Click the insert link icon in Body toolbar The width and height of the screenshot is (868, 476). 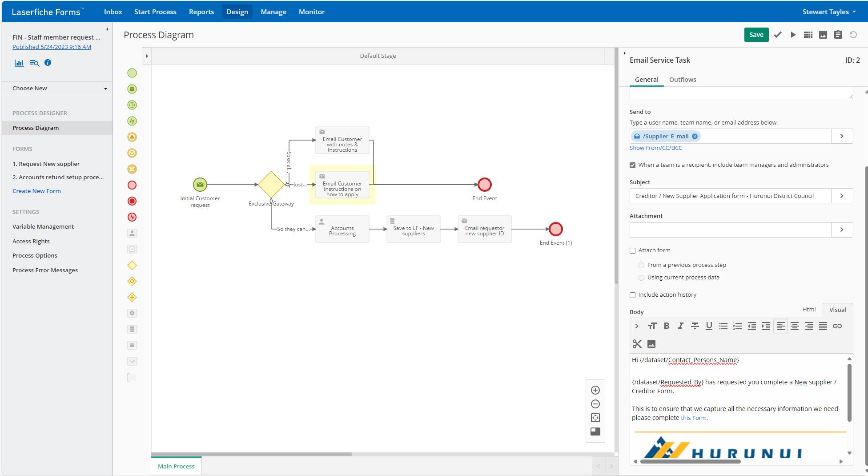click(837, 326)
